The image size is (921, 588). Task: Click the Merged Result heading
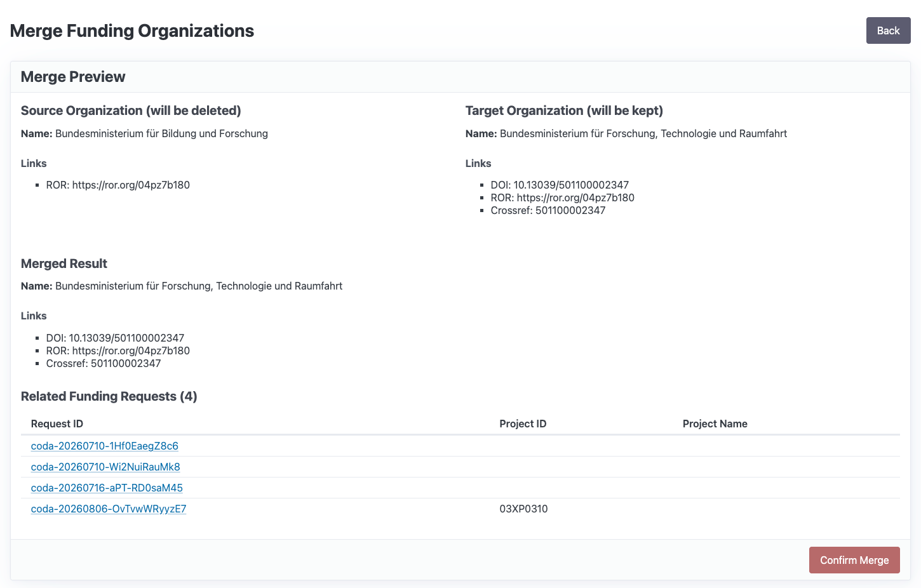click(64, 264)
